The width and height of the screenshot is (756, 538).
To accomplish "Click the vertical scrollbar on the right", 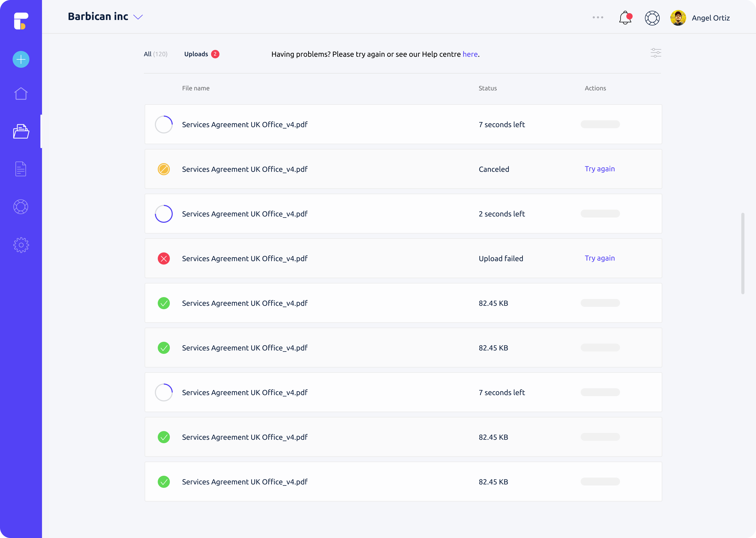I will click(x=742, y=254).
